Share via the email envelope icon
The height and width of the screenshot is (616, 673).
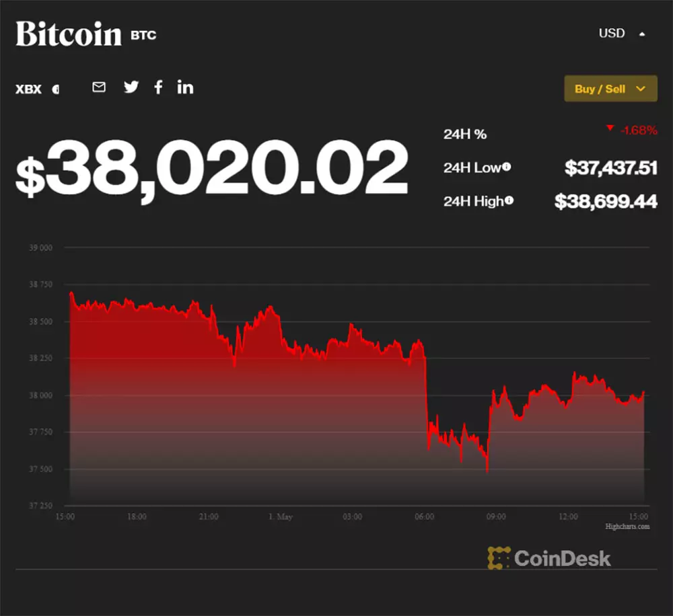[99, 87]
